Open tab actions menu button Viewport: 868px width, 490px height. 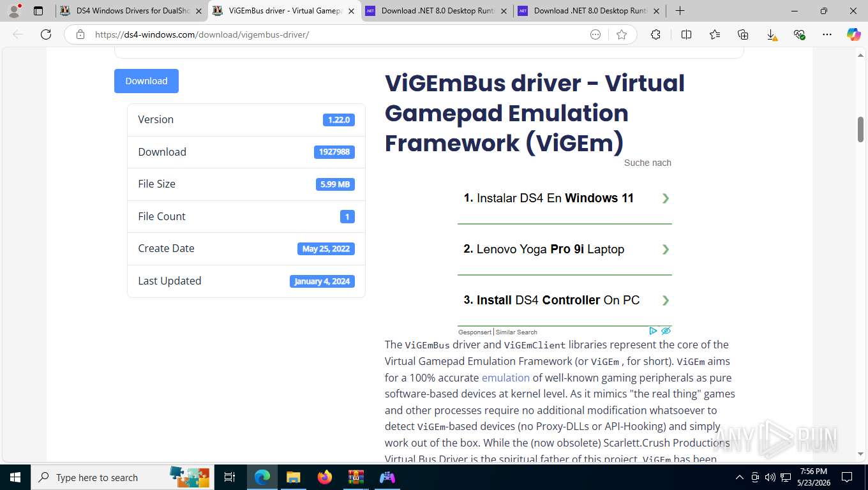pos(38,11)
